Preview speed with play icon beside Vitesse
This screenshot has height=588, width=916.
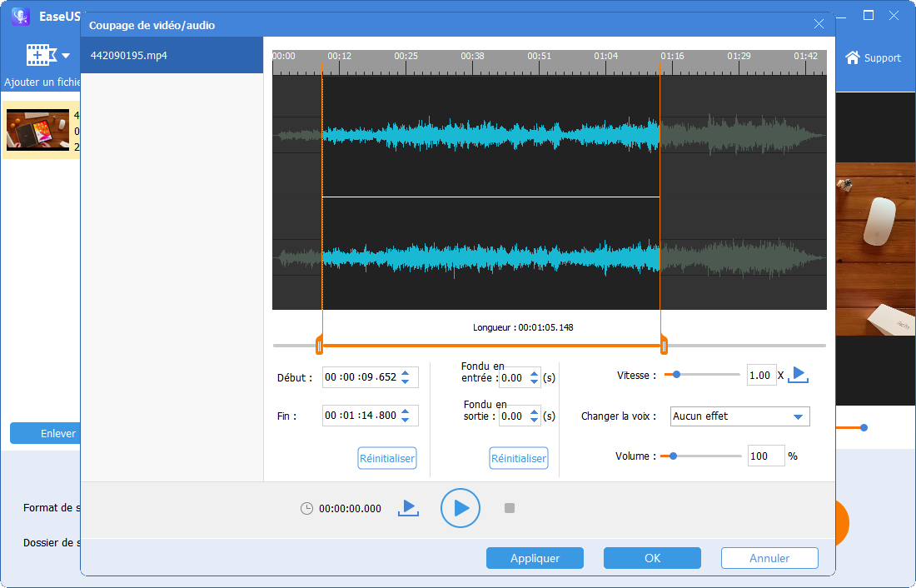coord(798,375)
